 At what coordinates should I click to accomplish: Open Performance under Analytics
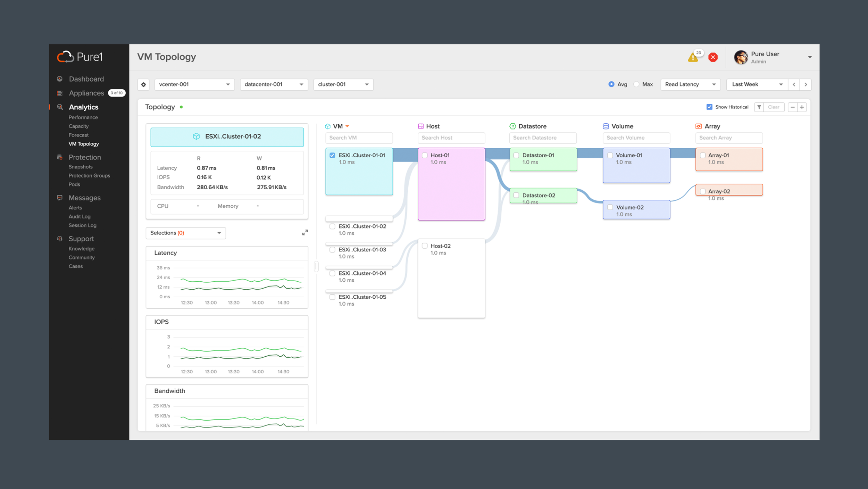click(83, 117)
